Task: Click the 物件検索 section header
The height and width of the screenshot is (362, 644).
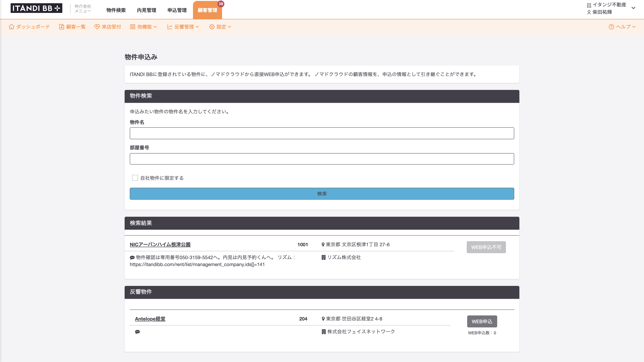Action: pyautogui.click(x=322, y=96)
